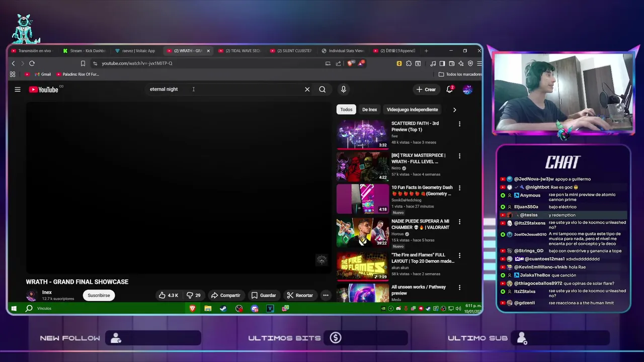Show more filter chips with the arrow

[x=454, y=110]
